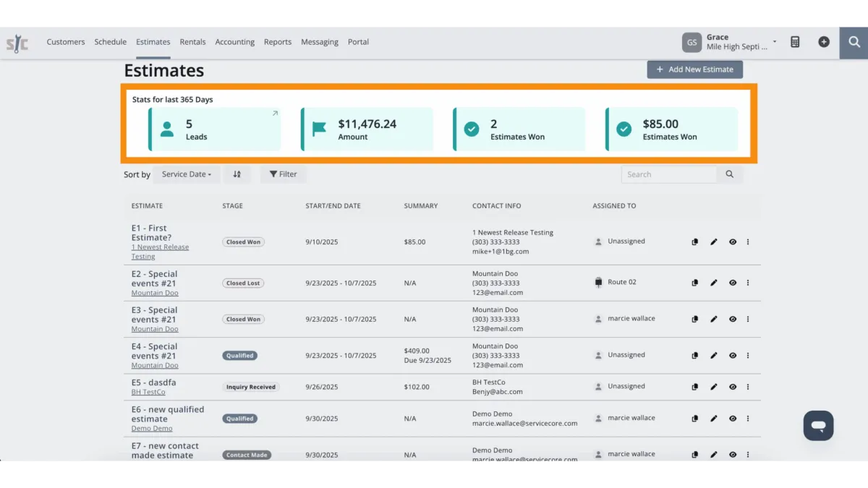Duplicate estimate E1 with copy icon
The image size is (868, 488).
coord(694,242)
